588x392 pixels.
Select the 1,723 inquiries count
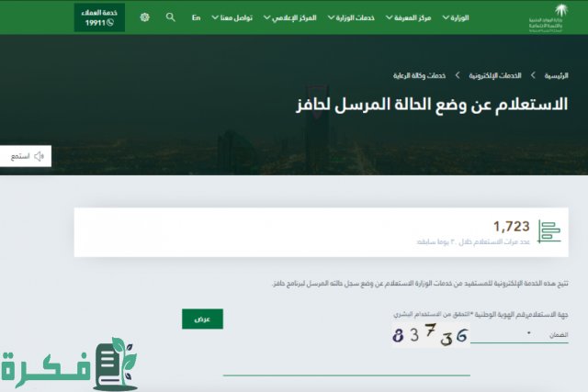point(512,227)
